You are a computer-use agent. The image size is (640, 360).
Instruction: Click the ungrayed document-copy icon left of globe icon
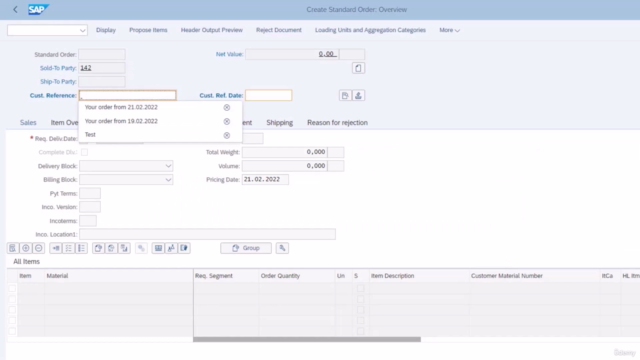point(98,248)
